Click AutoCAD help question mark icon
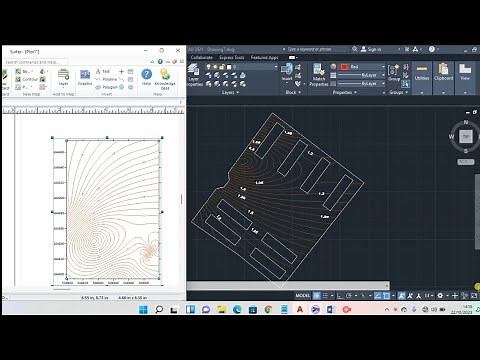The height and width of the screenshot is (360, 480). click(432, 49)
